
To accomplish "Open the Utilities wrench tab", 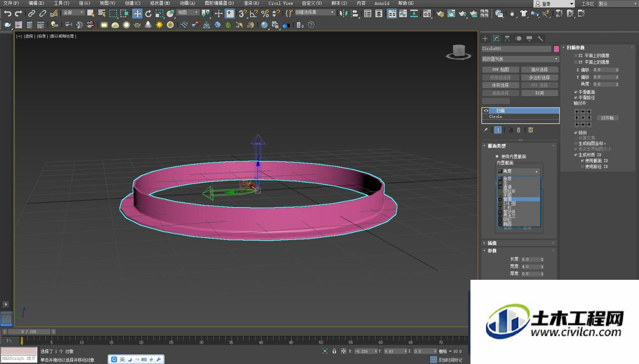I will pos(540,38).
